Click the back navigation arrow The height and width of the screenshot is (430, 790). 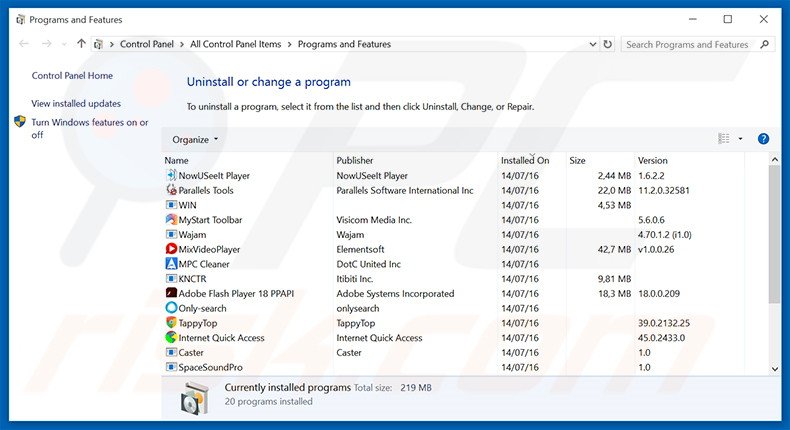coord(24,44)
